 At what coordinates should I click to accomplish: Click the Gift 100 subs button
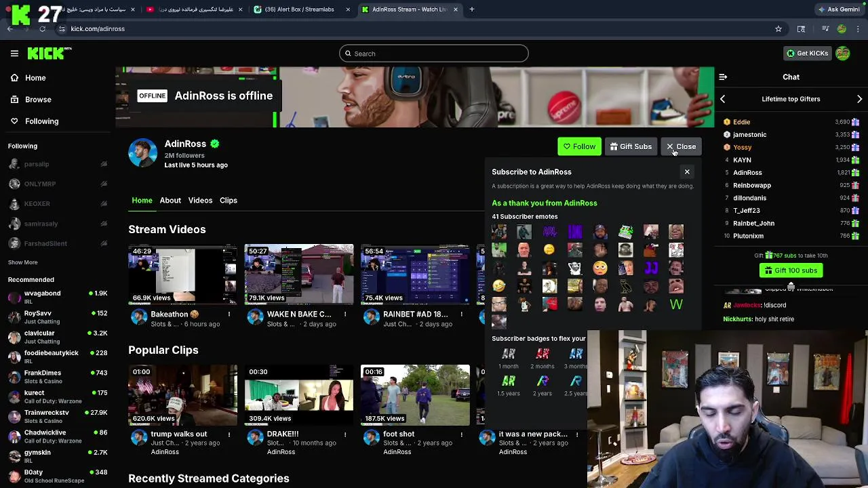pyautogui.click(x=791, y=270)
